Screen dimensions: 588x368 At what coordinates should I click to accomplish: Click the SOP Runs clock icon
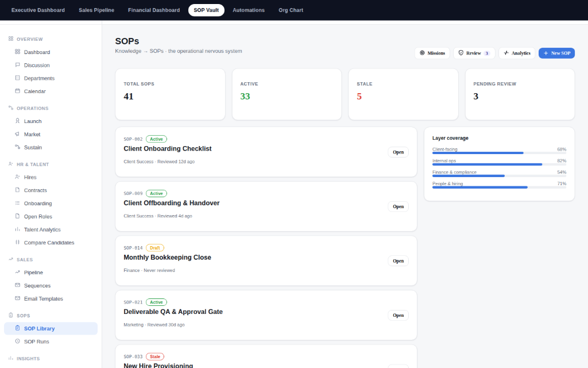pyautogui.click(x=18, y=342)
